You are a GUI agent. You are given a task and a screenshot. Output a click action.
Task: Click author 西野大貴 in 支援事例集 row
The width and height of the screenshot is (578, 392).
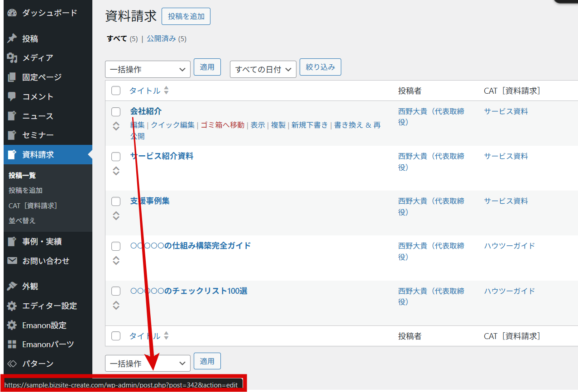[431, 206]
